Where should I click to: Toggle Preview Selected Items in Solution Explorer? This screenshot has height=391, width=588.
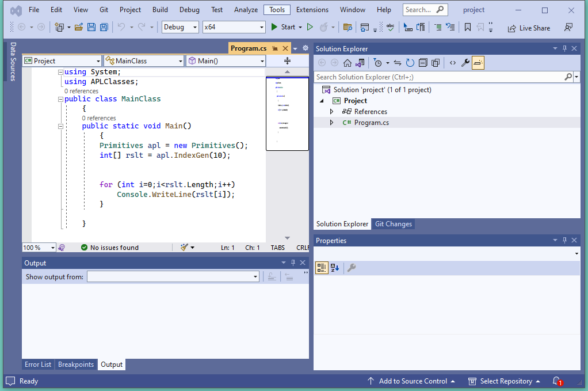click(x=478, y=63)
